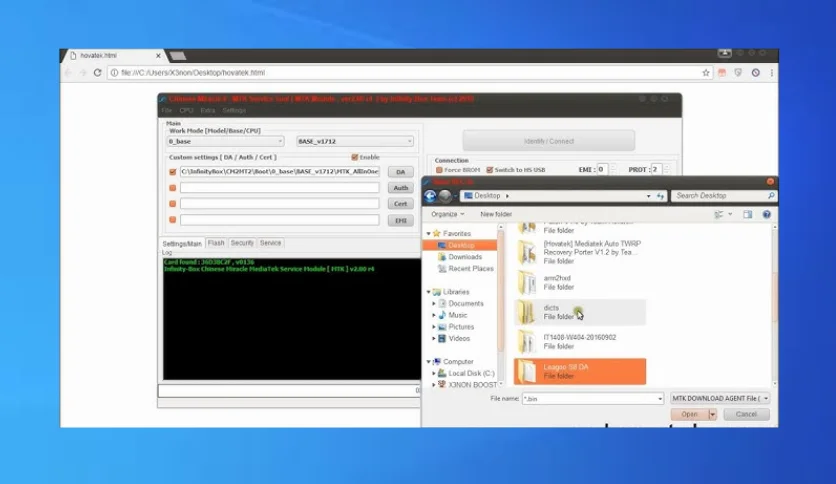Switch to the Service tab

tap(270, 243)
